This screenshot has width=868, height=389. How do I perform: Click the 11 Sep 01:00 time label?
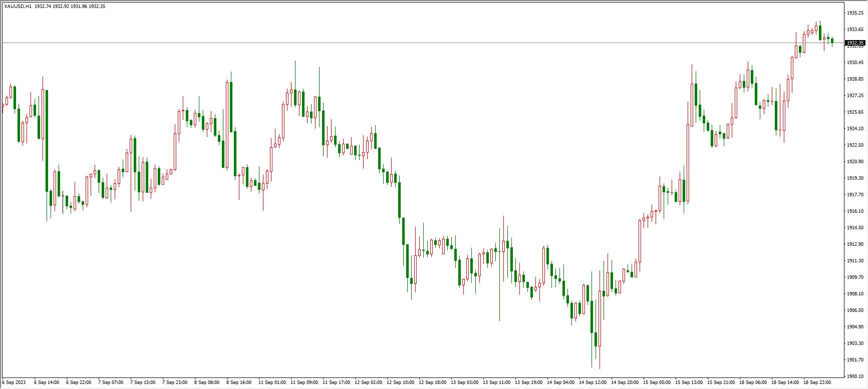point(272,382)
